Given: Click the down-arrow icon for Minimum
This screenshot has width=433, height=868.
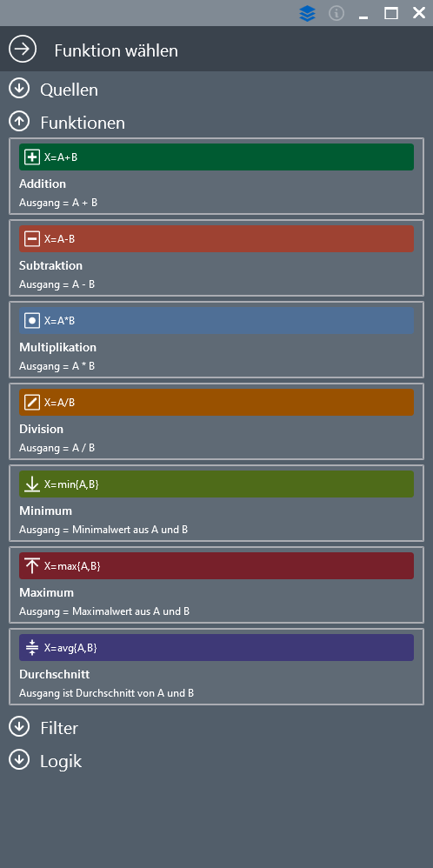Looking at the screenshot, I should (x=32, y=484).
